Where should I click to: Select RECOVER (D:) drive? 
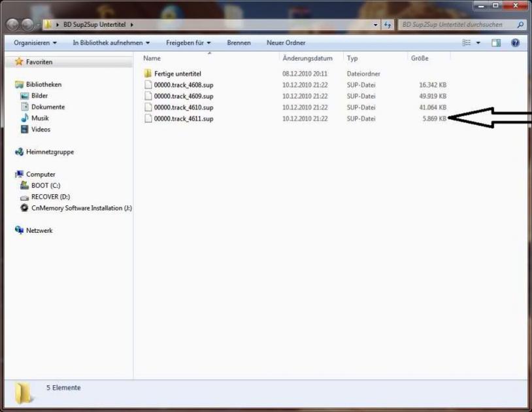(50, 196)
